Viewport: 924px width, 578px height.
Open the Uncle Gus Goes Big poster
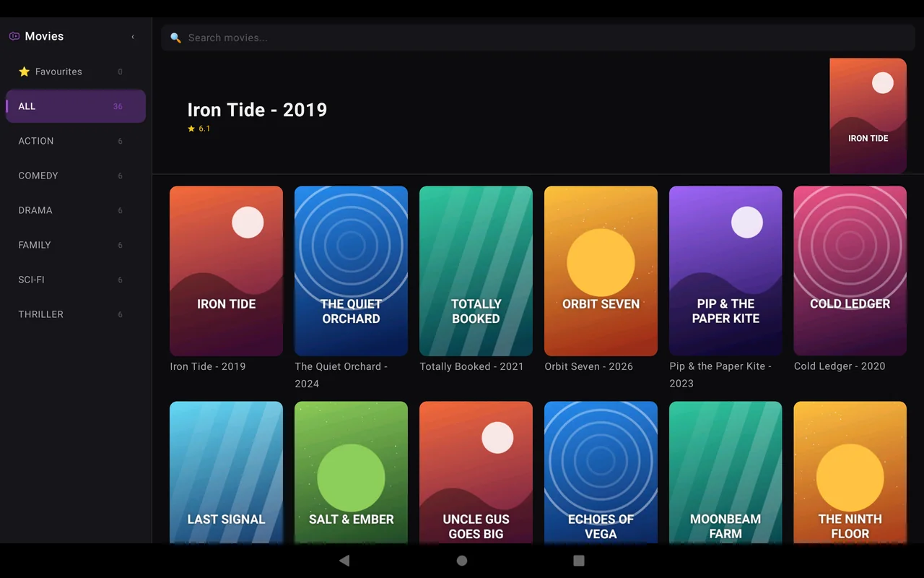(476, 473)
